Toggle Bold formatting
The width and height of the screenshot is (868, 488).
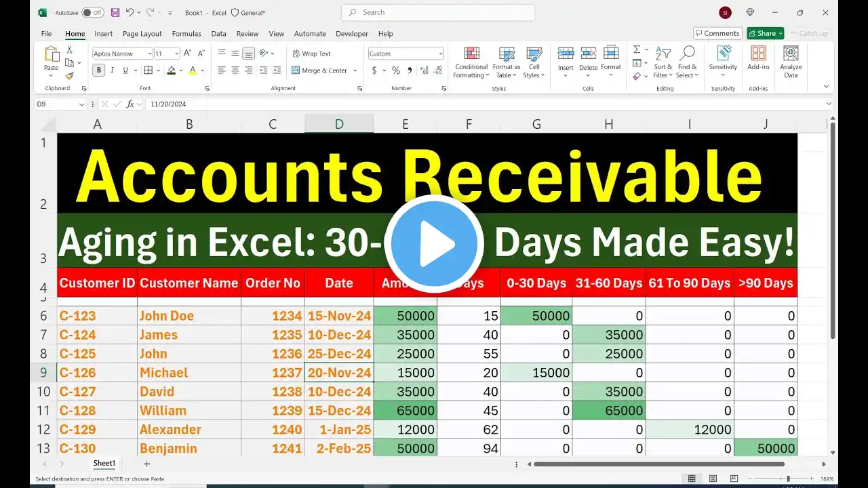(99, 70)
